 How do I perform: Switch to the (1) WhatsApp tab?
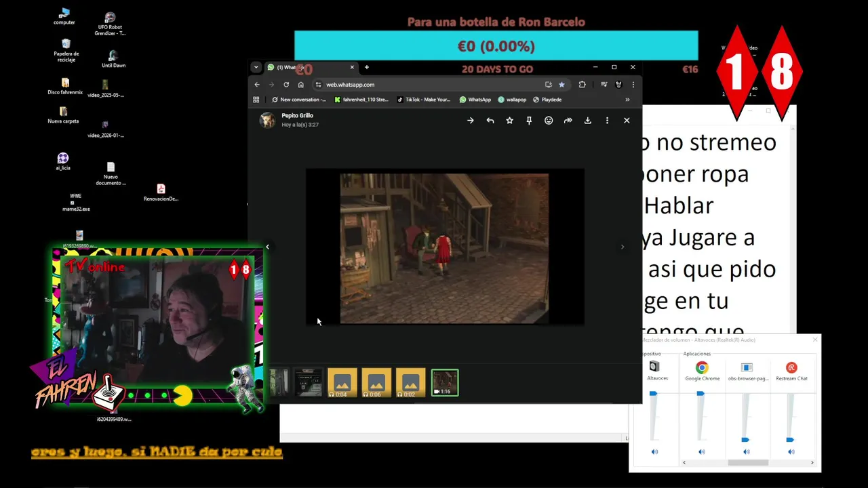coord(310,67)
